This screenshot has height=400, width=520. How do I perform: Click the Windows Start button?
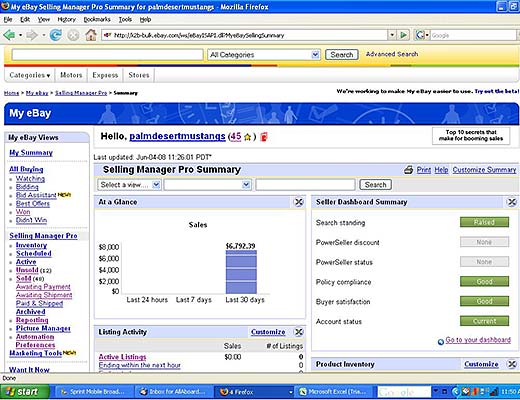pos(25,392)
